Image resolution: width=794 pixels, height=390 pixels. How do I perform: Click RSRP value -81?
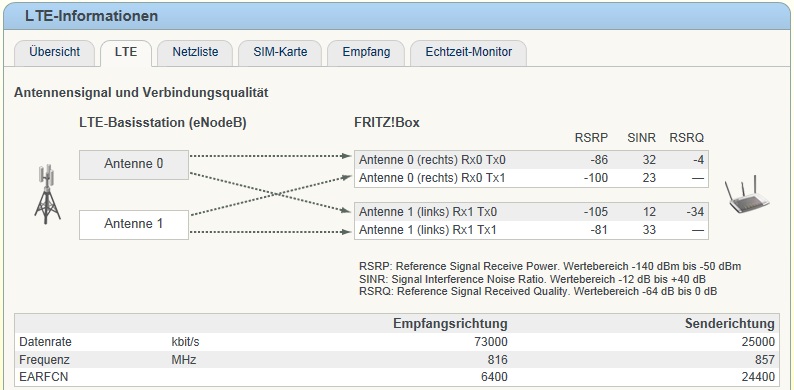click(599, 230)
